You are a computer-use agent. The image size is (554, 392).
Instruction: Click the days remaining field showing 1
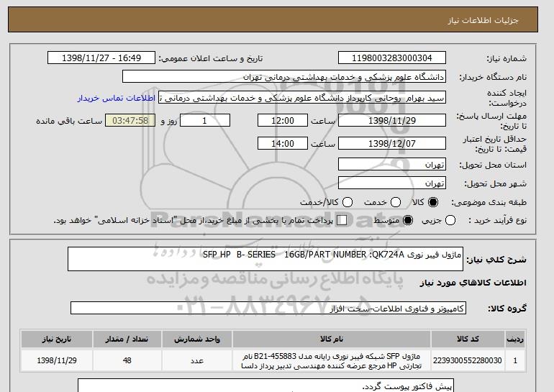(205, 120)
